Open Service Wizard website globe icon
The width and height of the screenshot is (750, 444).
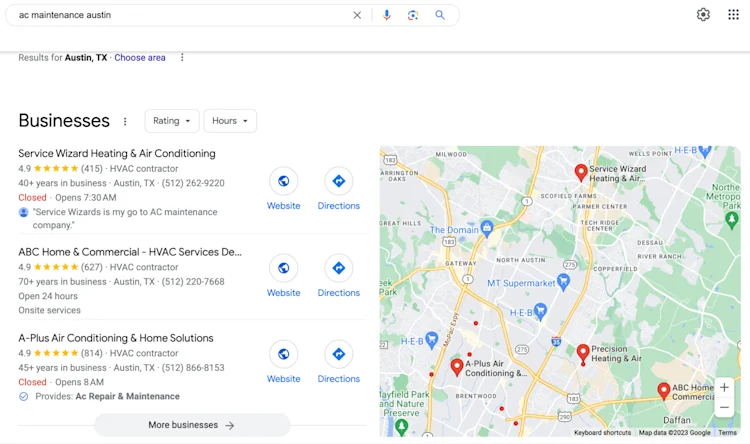click(x=284, y=181)
